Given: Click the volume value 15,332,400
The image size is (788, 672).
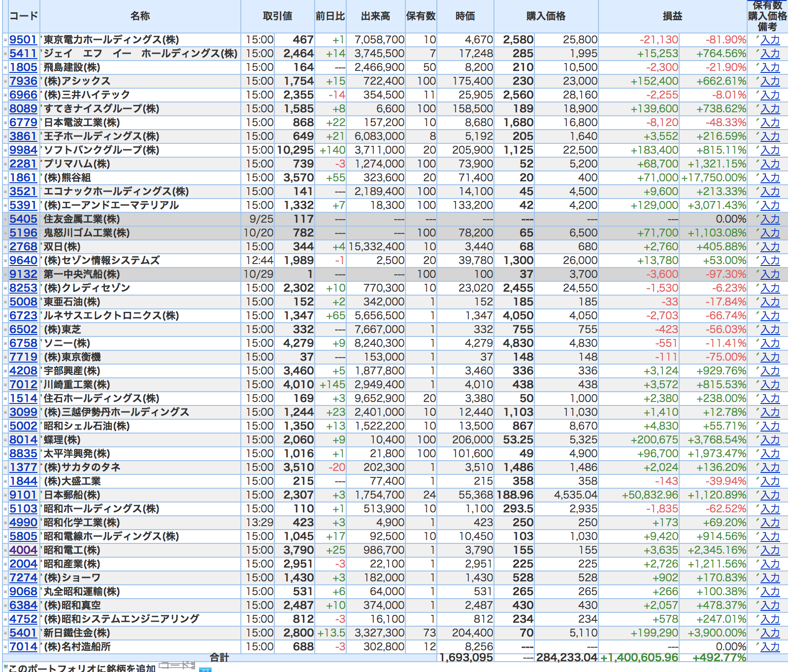Looking at the screenshot, I should [377, 247].
